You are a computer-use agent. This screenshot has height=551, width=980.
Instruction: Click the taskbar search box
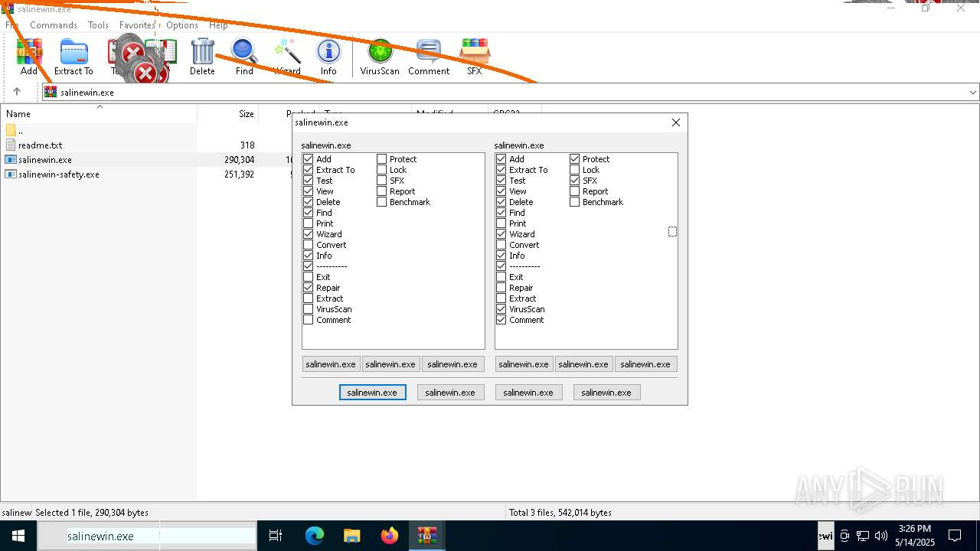pyautogui.click(x=147, y=536)
